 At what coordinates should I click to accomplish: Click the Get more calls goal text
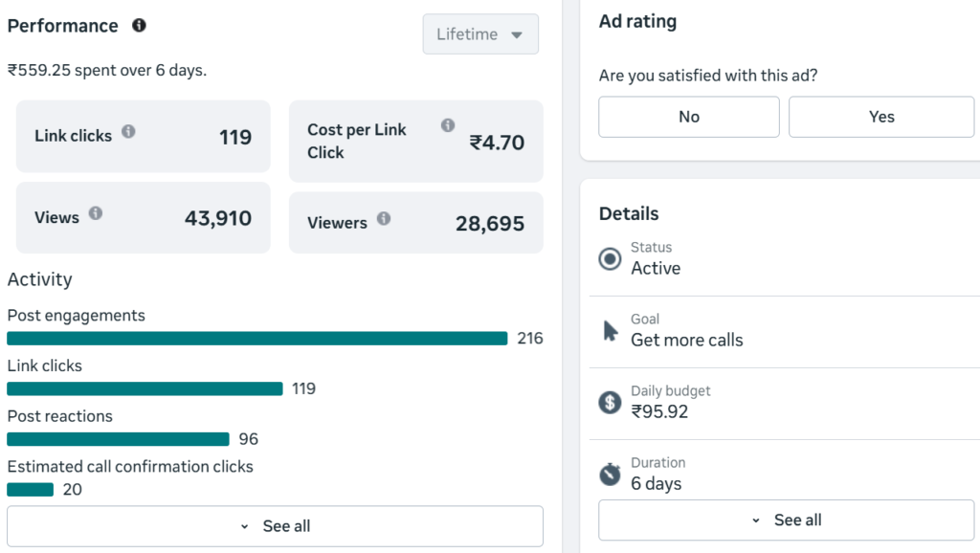click(x=687, y=340)
